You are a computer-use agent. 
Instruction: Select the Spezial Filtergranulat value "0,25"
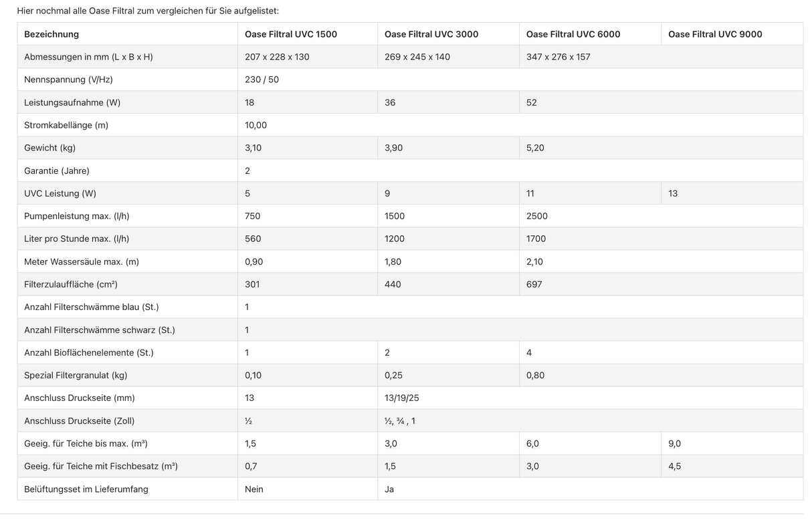(x=393, y=375)
